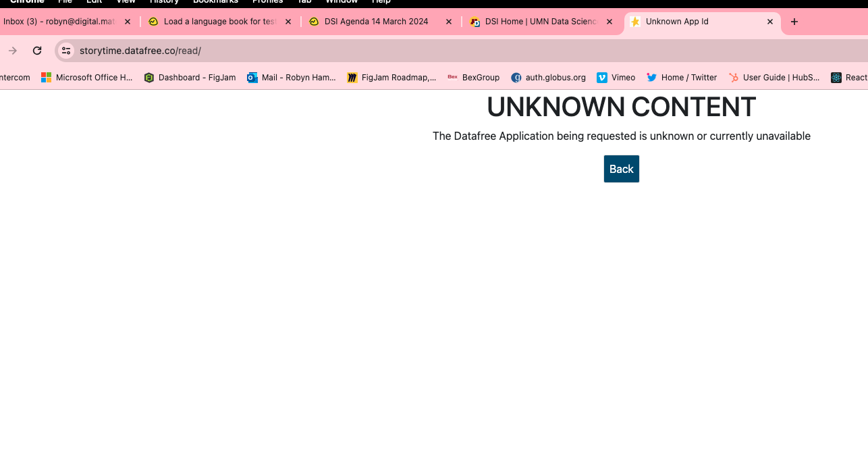Switch to DSI Home UMN Data Science tab
Viewport: 868px width, 464px height.
[x=540, y=22]
